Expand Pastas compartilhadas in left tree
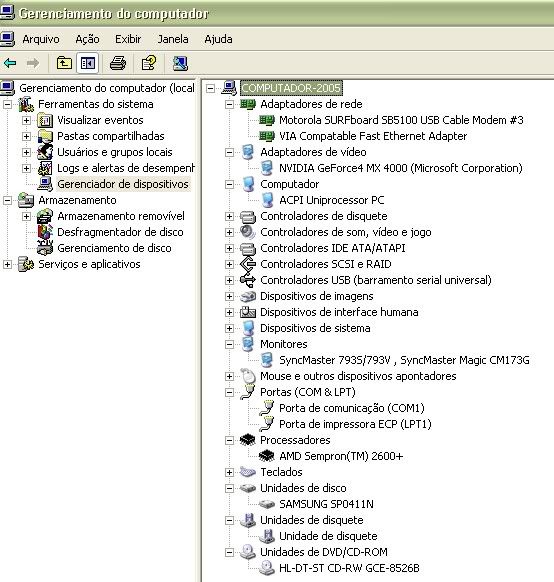 click(x=26, y=136)
